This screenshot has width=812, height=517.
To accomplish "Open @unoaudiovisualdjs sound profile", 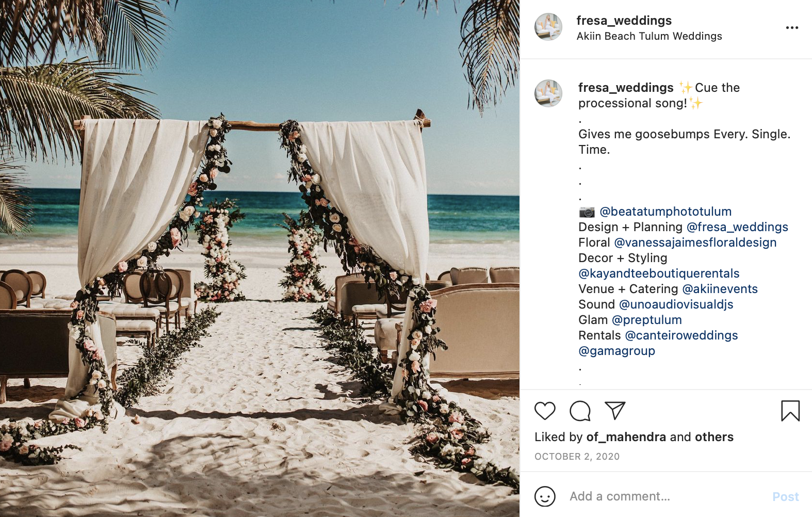I will (676, 304).
